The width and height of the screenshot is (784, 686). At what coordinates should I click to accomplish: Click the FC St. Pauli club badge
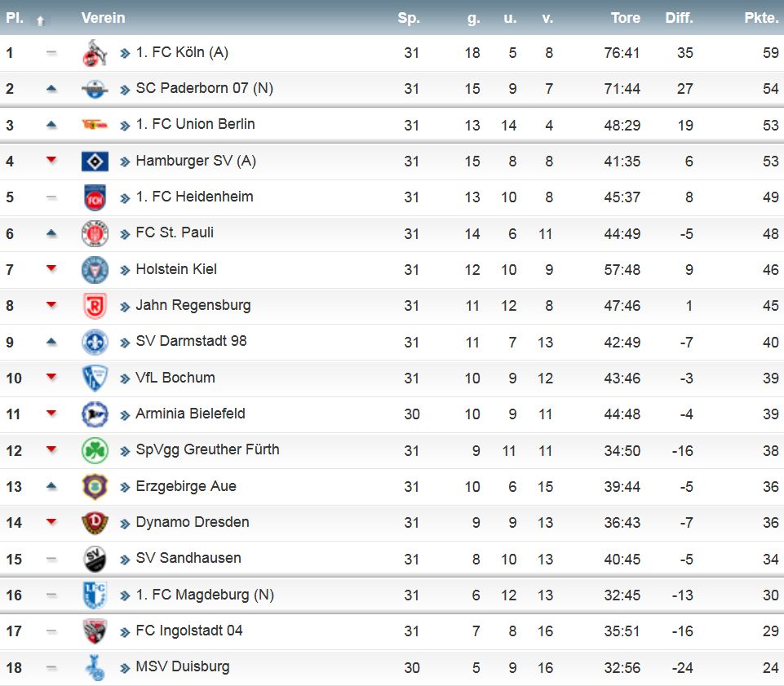point(95,234)
